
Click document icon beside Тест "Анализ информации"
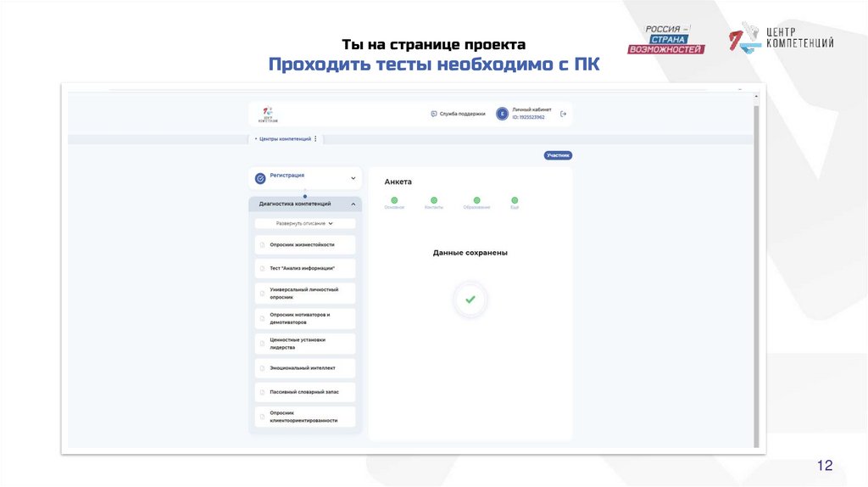[x=263, y=269]
